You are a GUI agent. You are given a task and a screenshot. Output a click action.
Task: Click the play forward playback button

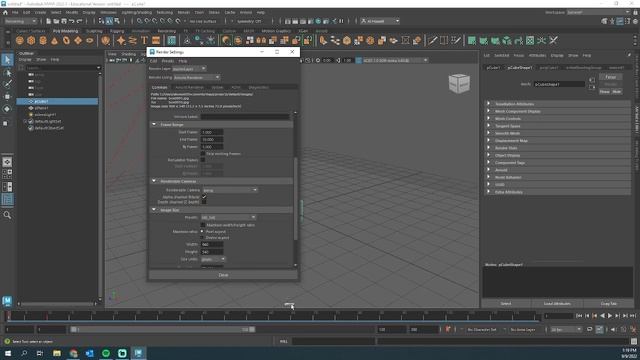pos(610,316)
